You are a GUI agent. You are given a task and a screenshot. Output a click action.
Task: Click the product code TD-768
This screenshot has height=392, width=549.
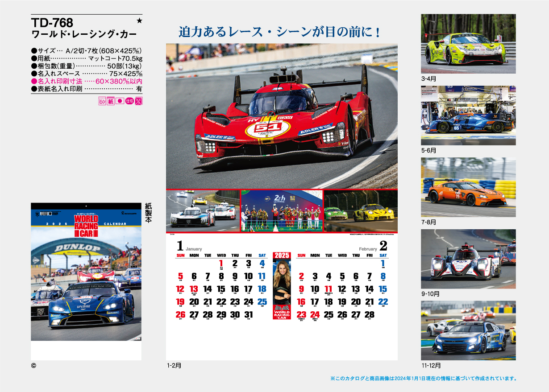(x=52, y=22)
